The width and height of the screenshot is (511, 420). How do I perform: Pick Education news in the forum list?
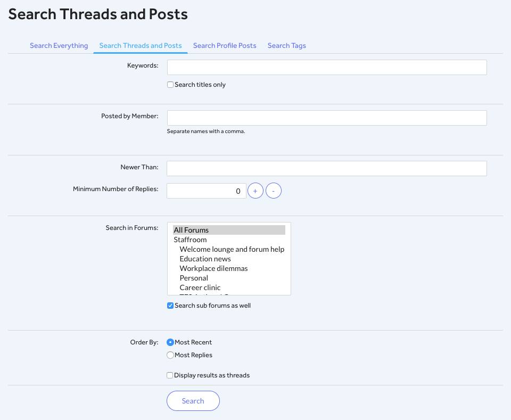229,259
